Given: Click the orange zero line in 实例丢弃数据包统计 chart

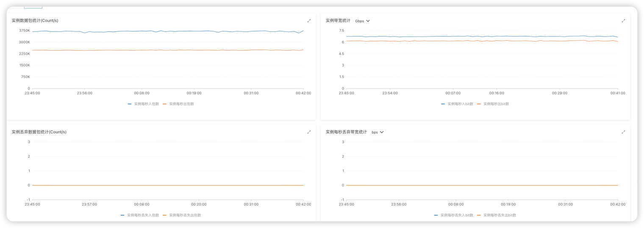Looking at the screenshot, I should pos(168,185).
